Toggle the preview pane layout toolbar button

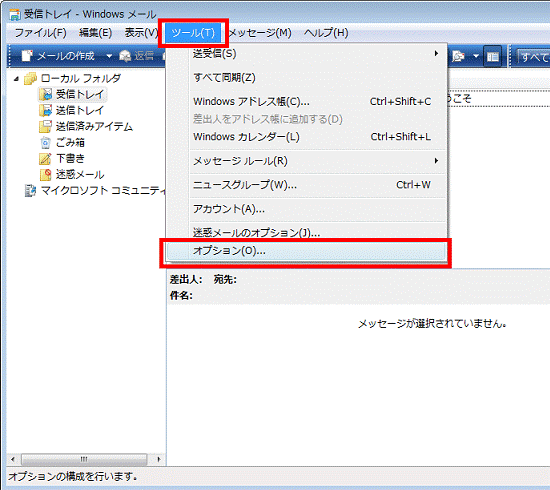(492, 56)
